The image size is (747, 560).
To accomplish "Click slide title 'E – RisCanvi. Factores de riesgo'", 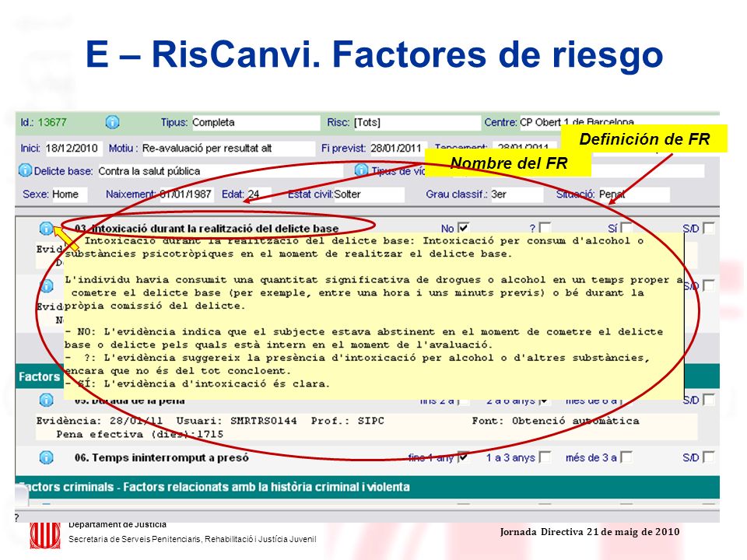I will pos(374,54).
